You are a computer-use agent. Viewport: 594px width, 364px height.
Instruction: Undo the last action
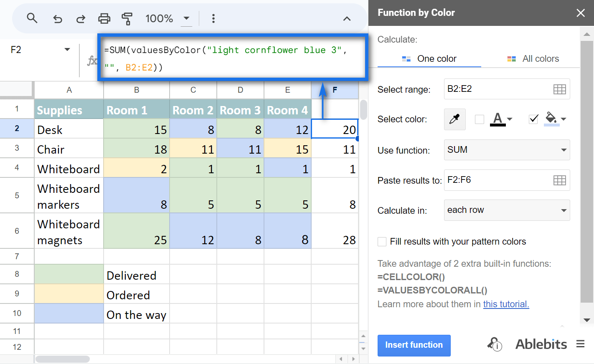(x=57, y=18)
